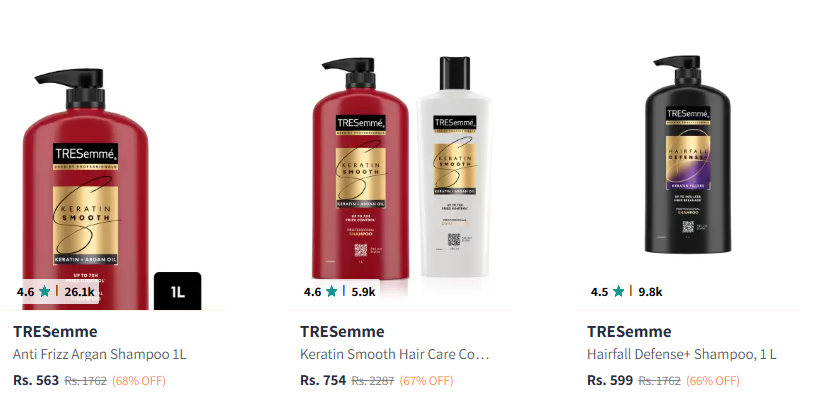Click the green star beside 5.9k reviews
This screenshot has width=836, height=417.
pos(332,291)
